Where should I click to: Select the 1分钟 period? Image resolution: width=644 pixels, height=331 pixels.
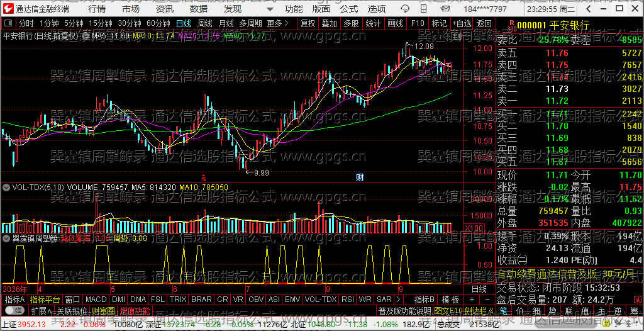pos(49,23)
